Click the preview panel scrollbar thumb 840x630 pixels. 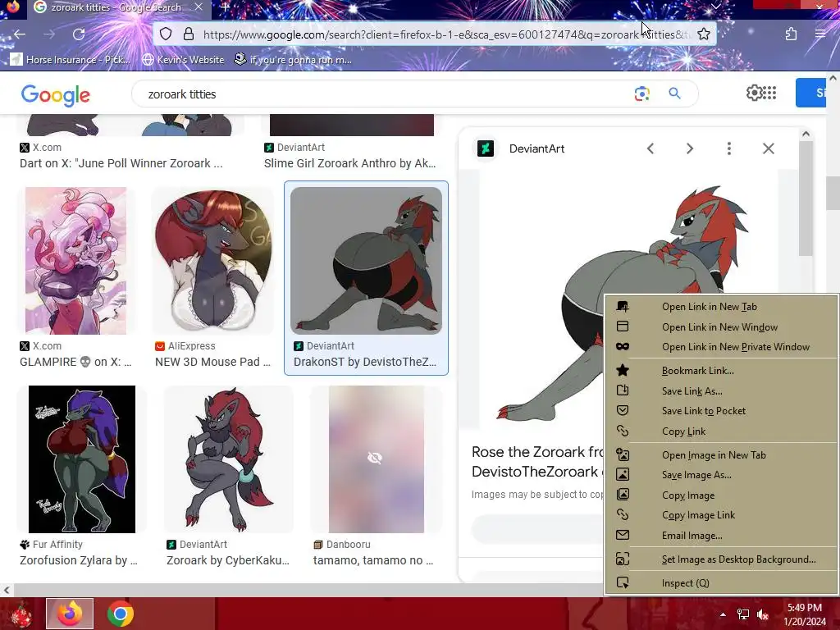pyautogui.click(x=806, y=199)
